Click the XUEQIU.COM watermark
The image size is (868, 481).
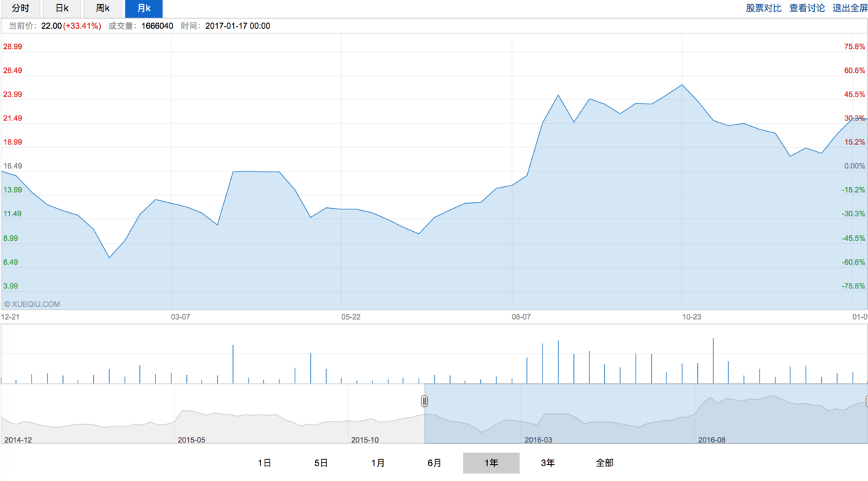[32, 305]
